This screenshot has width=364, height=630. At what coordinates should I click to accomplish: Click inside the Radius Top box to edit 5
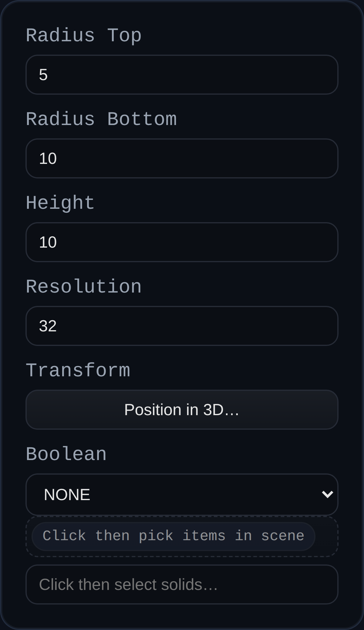click(182, 74)
